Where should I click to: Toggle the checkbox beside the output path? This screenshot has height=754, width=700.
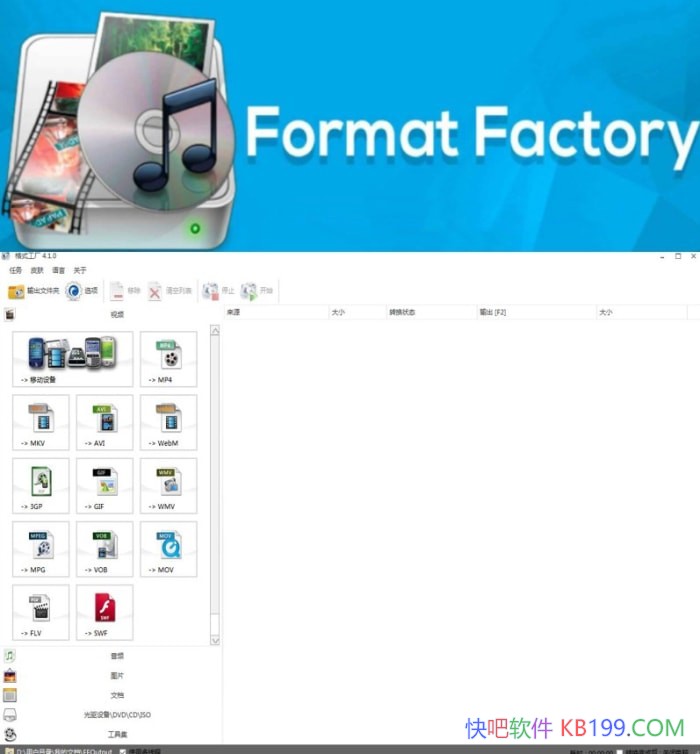tap(123, 750)
